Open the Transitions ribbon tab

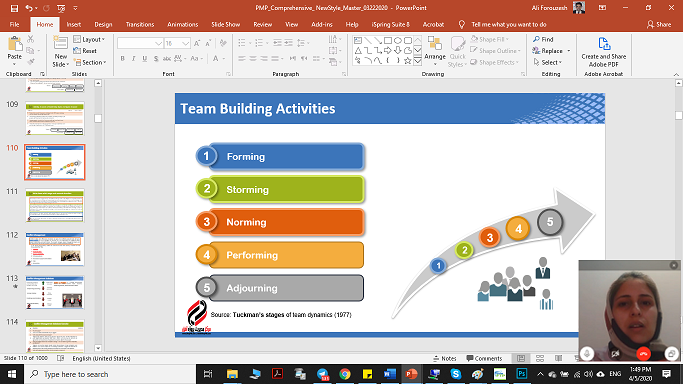(140, 24)
